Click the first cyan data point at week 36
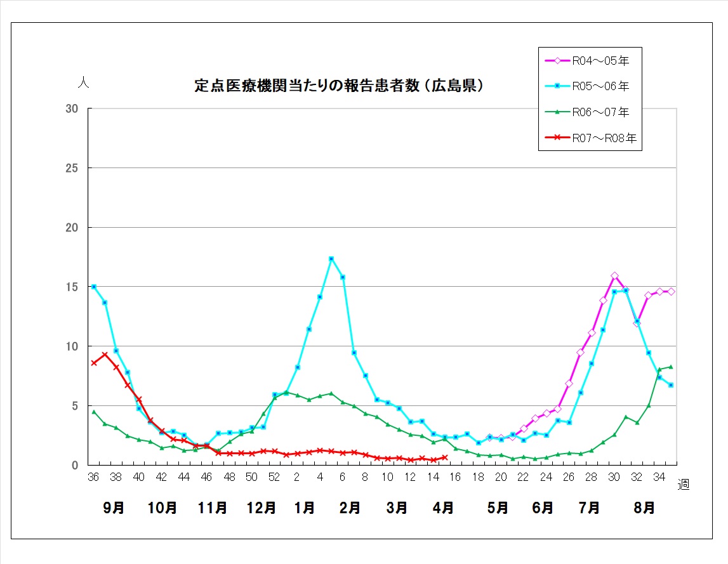The image size is (728, 564). point(94,287)
